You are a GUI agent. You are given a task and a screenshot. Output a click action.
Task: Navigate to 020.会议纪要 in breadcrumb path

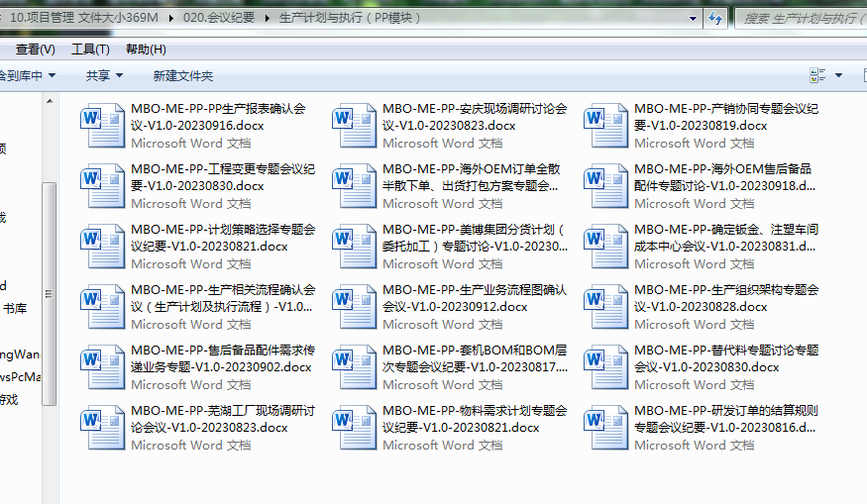[x=218, y=18]
